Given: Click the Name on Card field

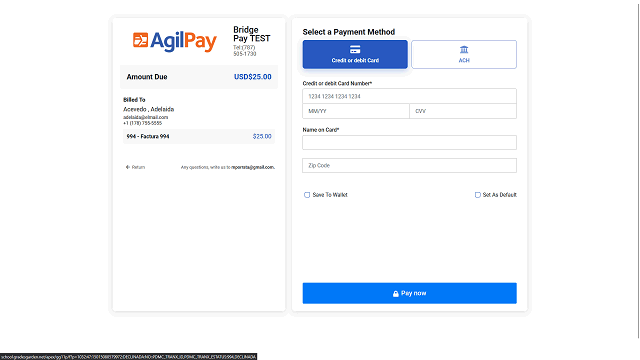Looking at the screenshot, I should pyautogui.click(x=409, y=142).
